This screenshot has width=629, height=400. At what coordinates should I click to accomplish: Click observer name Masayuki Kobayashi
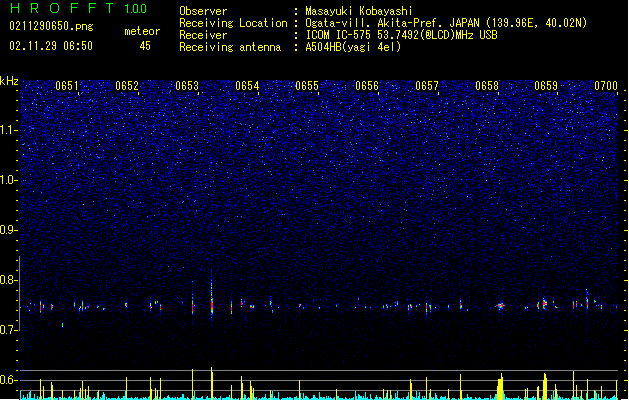coord(359,11)
